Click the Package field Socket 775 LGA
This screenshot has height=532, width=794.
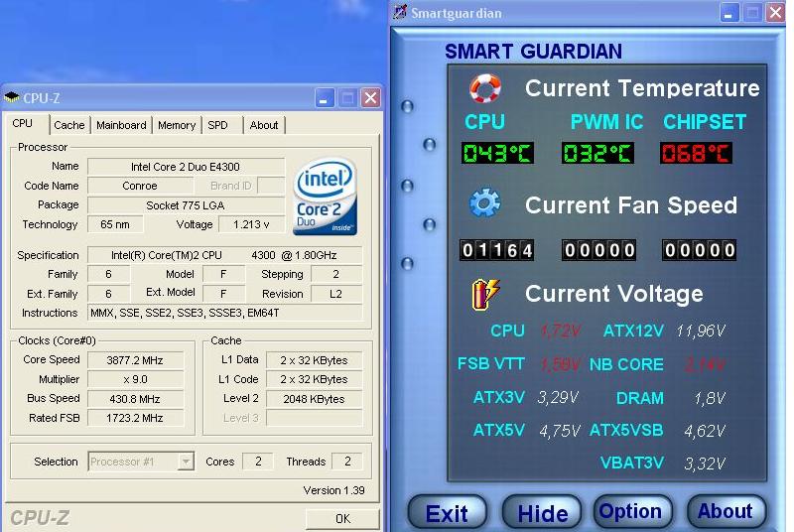pyautogui.click(x=186, y=205)
